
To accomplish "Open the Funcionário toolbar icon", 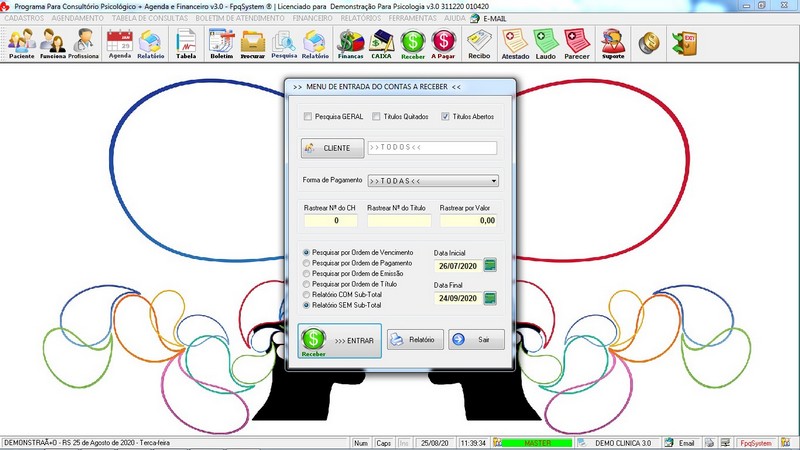I will tap(53, 44).
